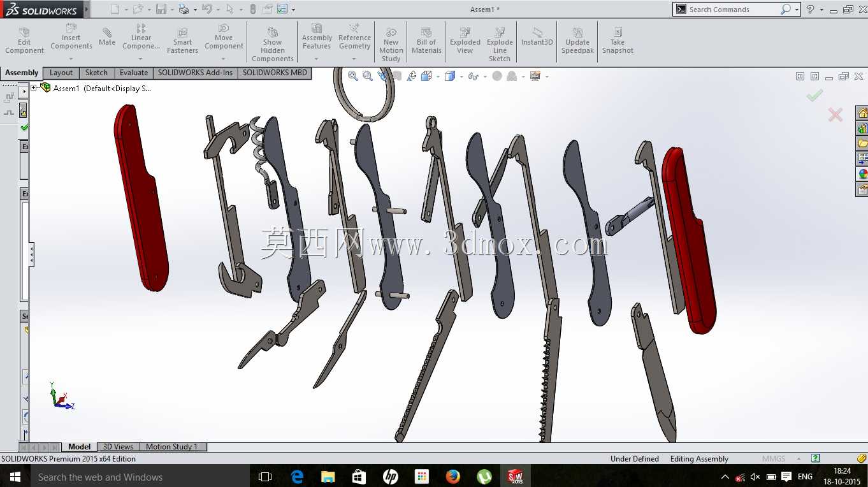The height and width of the screenshot is (487, 868).
Task: Select the Model tab at bottom
Action: [x=80, y=447]
